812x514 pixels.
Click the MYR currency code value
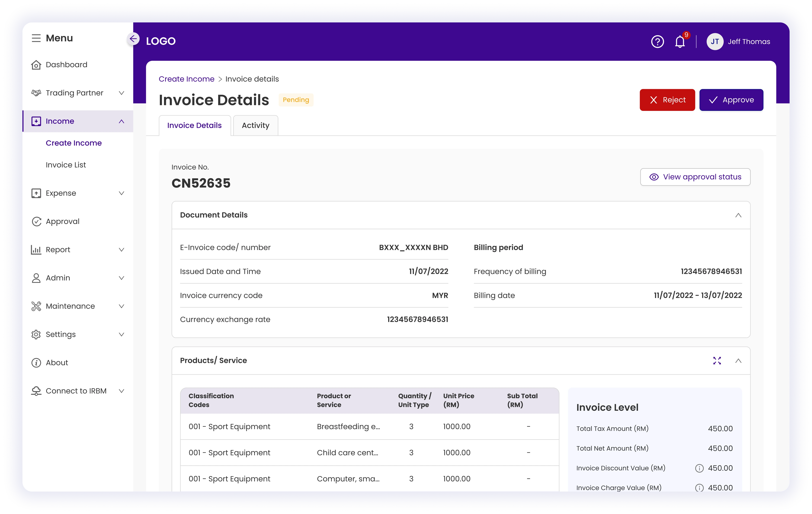[440, 295]
